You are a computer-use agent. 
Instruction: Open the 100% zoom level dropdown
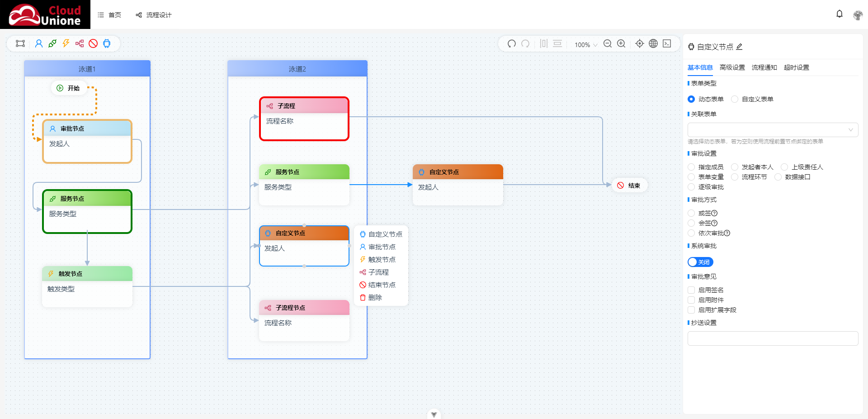586,45
